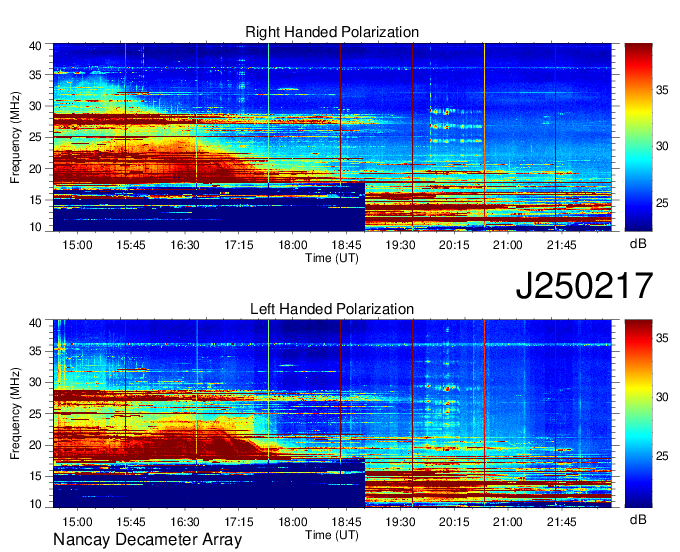Click the bottom plot's 'Time (UT)' axis label
This screenshot has width=680, height=552.
pyautogui.click(x=332, y=535)
